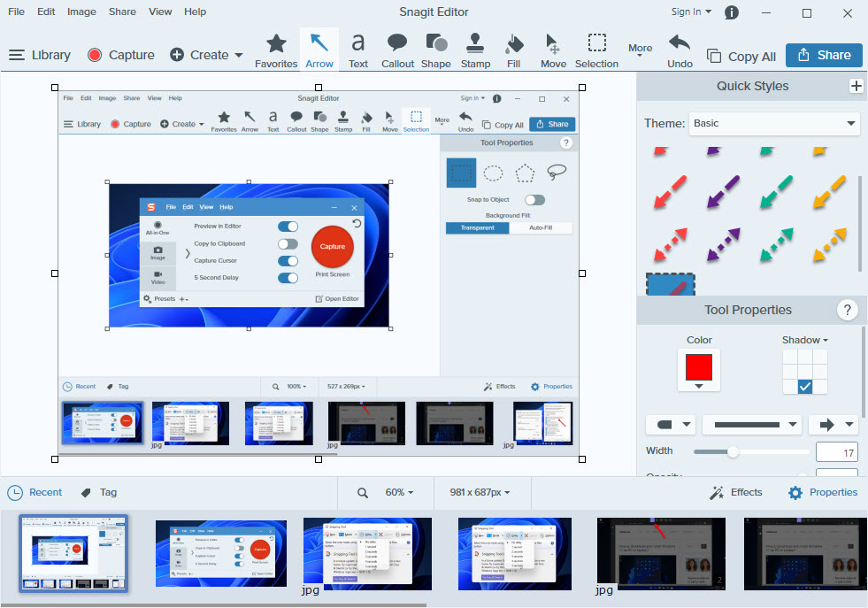
Task: Expand the Shadow options dropdown
Action: pyautogui.click(x=804, y=340)
